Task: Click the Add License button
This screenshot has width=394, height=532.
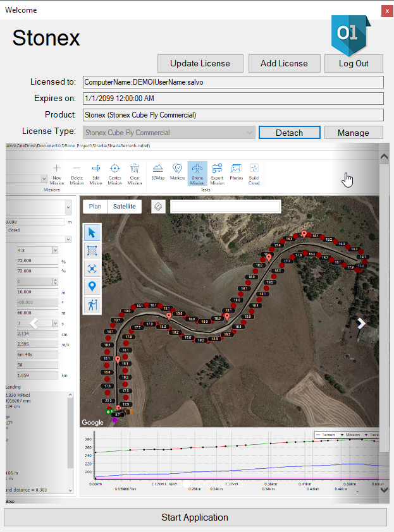Action: coord(285,63)
